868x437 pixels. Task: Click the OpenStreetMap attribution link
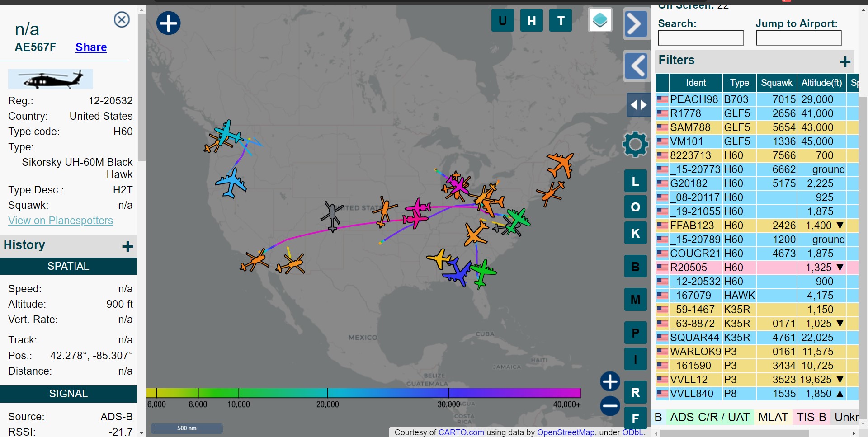566,432
